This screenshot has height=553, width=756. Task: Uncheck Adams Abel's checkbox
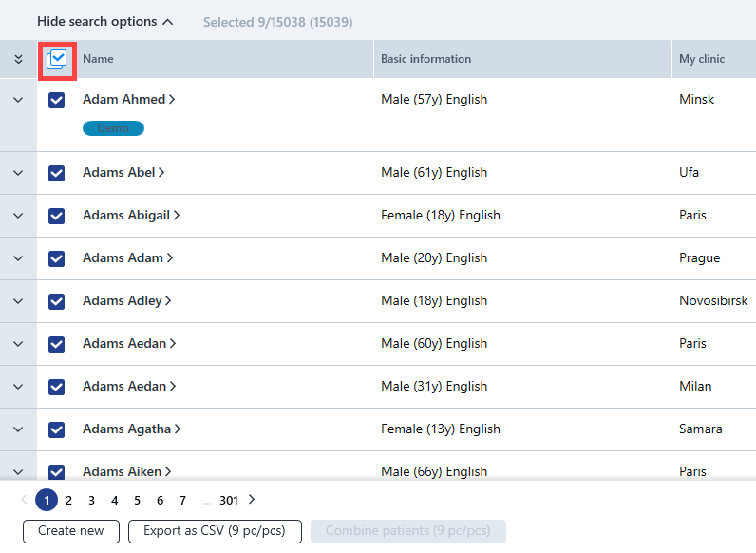point(56,173)
